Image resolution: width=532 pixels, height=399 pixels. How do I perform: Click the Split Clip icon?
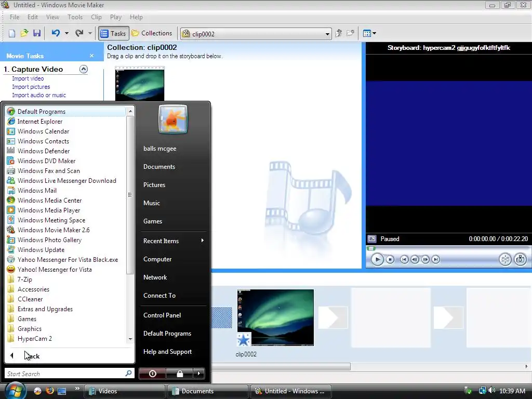coord(505,260)
